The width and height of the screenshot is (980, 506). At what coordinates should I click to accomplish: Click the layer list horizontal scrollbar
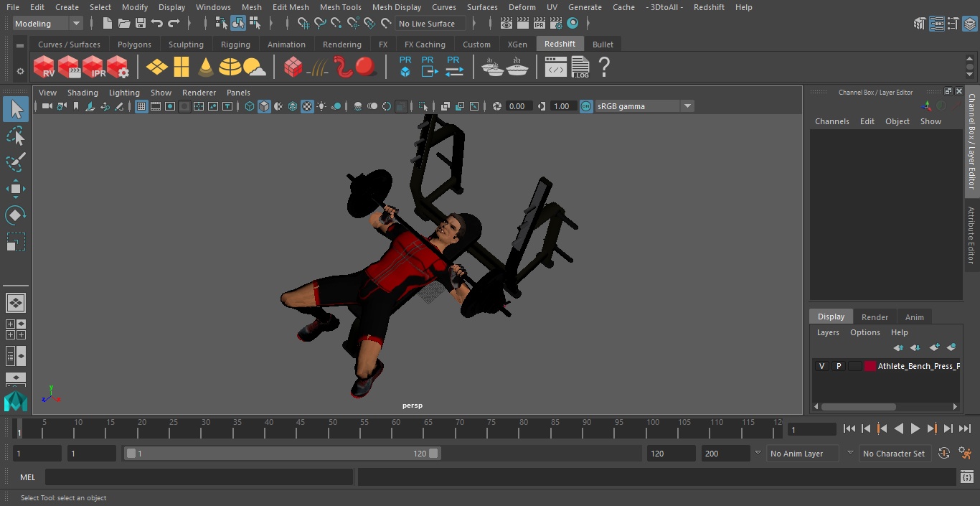(858, 406)
